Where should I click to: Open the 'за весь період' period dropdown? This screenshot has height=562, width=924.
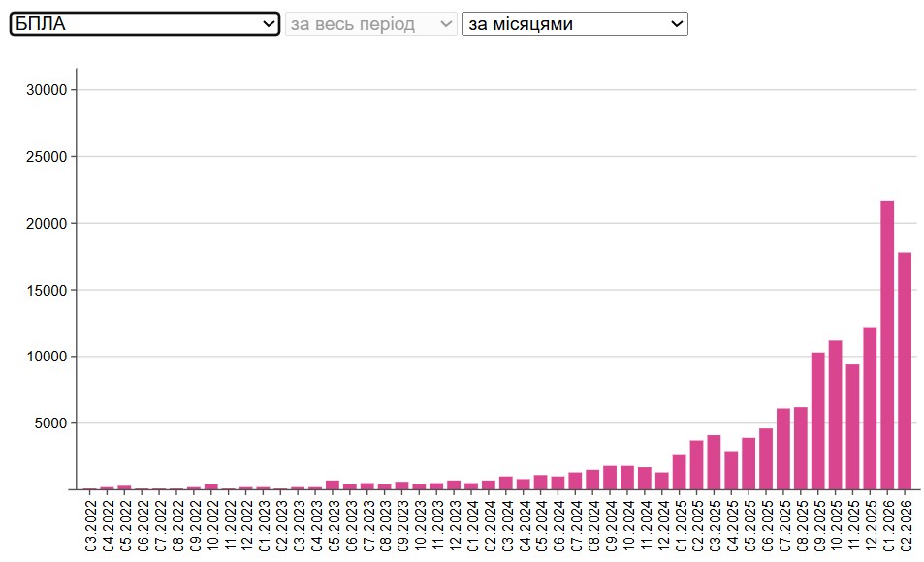pos(370,24)
